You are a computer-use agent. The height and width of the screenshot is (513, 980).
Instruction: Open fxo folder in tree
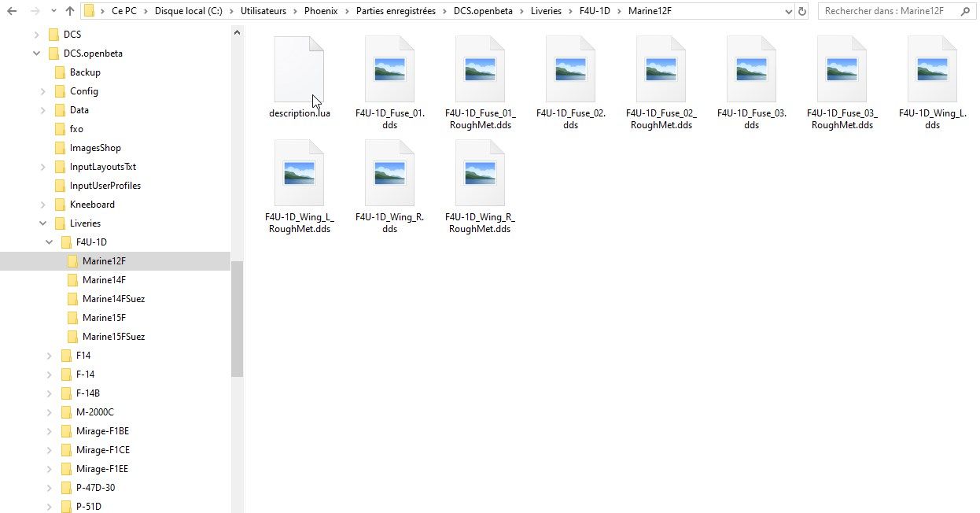click(76, 129)
